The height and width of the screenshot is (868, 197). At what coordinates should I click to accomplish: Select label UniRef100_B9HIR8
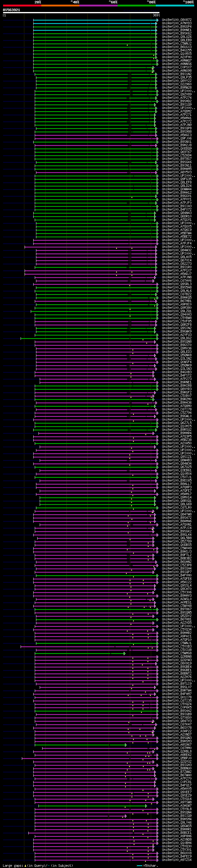click(x=177, y=386)
